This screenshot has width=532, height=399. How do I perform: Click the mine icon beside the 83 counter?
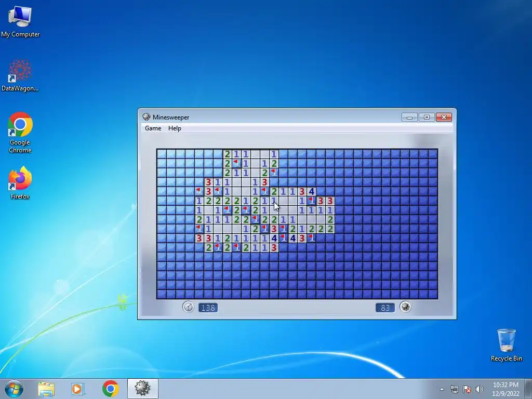pyautogui.click(x=405, y=307)
